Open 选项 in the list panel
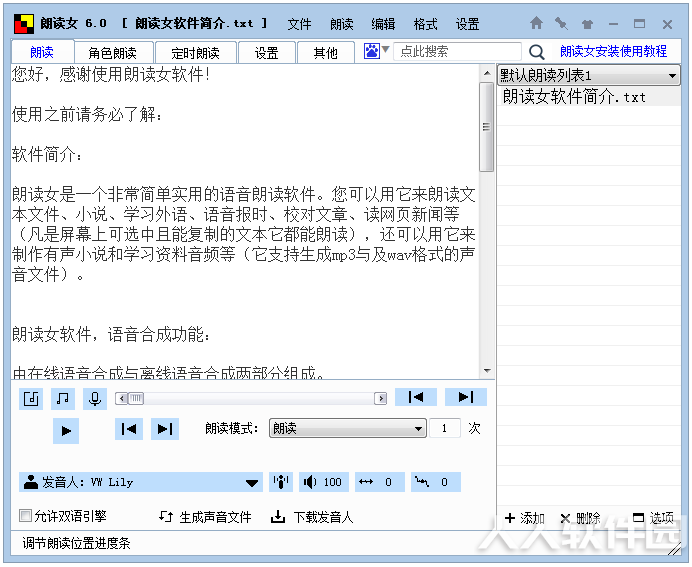Viewport: 692px width, 567px height. 653,518
